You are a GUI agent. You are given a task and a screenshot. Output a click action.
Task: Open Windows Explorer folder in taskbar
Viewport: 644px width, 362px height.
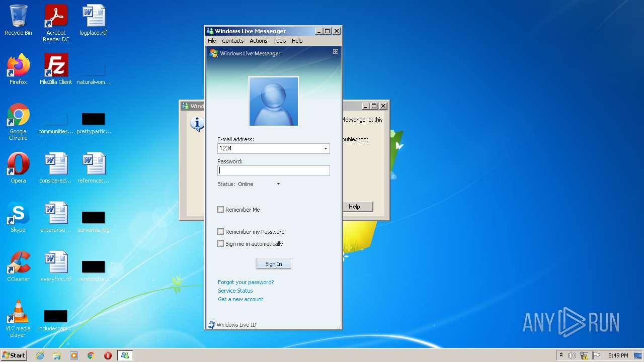57,355
